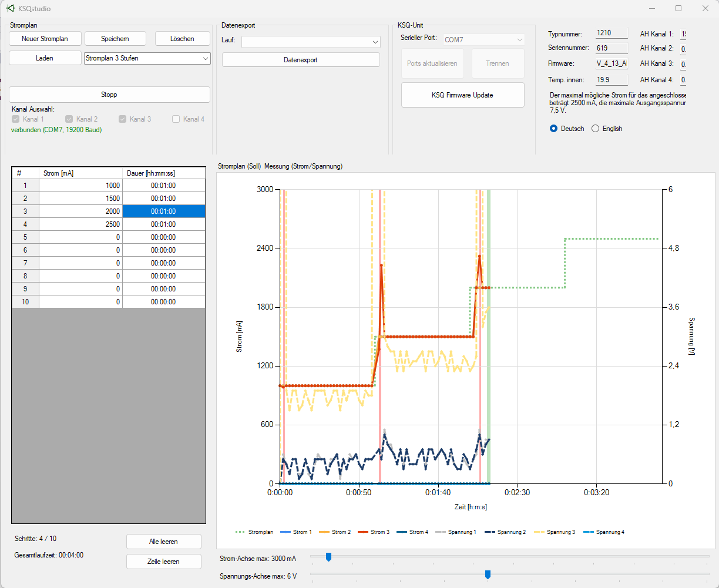This screenshot has width=719, height=588.
Task: Click the Datenexport button
Action: pyautogui.click(x=301, y=60)
